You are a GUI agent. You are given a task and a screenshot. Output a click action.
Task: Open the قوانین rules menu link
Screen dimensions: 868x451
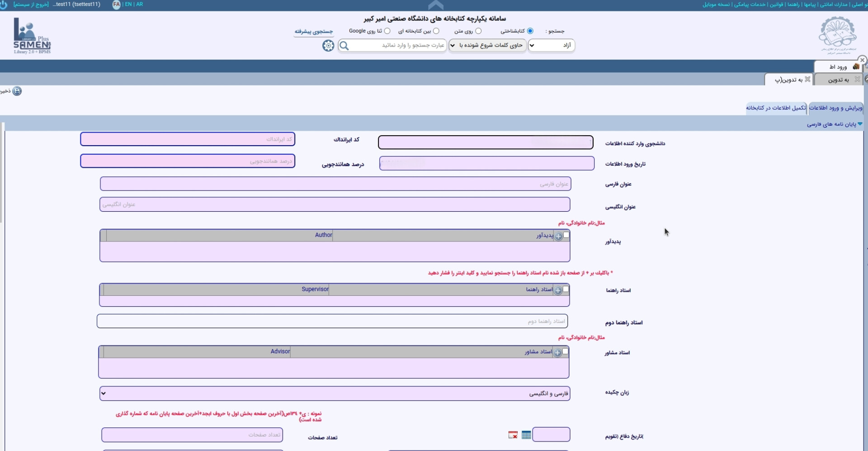click(x=777, y=5)
